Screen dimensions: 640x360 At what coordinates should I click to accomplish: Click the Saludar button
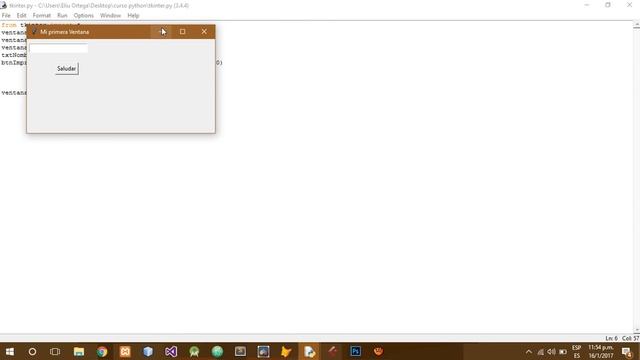[x=67, y=69]
